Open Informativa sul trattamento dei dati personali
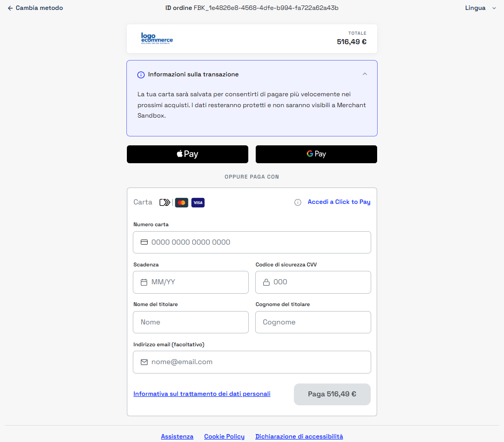The width and height of the screenshot is (504, 442). coord(202,394)
